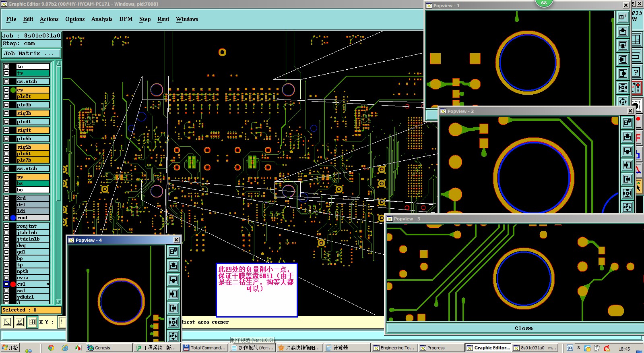Click inward-arrows zoom icon in Popview - 2

coord(627,193)
